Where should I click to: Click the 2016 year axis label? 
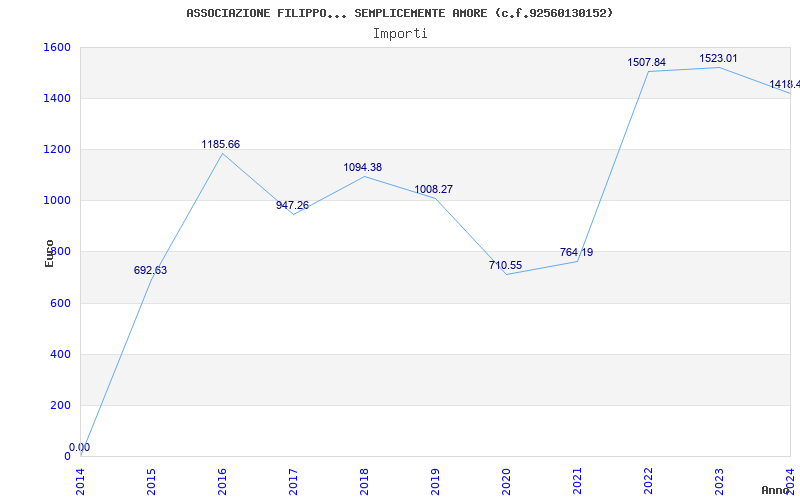(222, 481)
